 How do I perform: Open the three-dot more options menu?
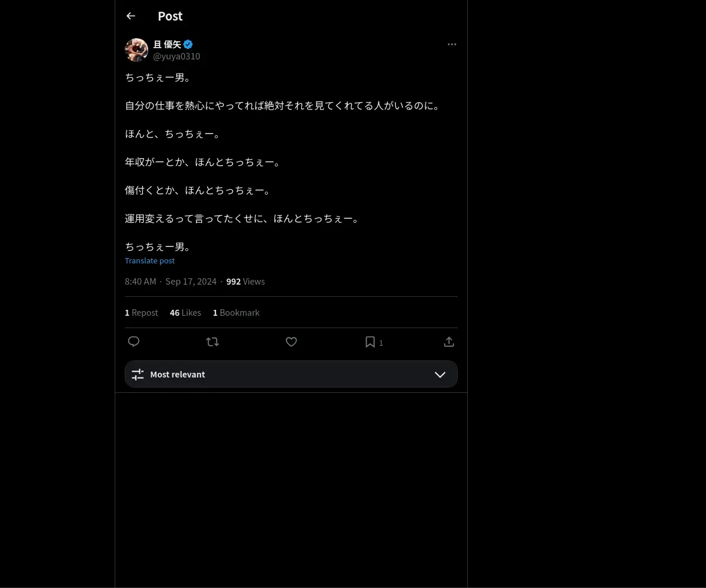tap(452, 44)
